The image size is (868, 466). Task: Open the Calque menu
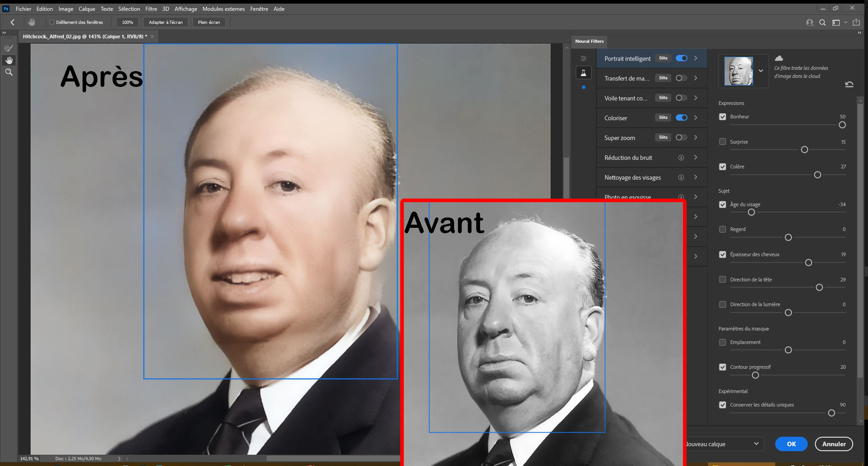point(87,9)
